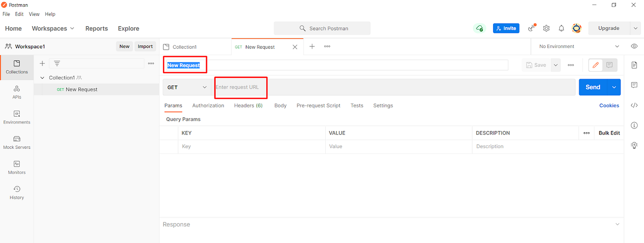Open the comments icon in the right sidebar
Viewport: 644px width, 243px height.
pos(634,85)
